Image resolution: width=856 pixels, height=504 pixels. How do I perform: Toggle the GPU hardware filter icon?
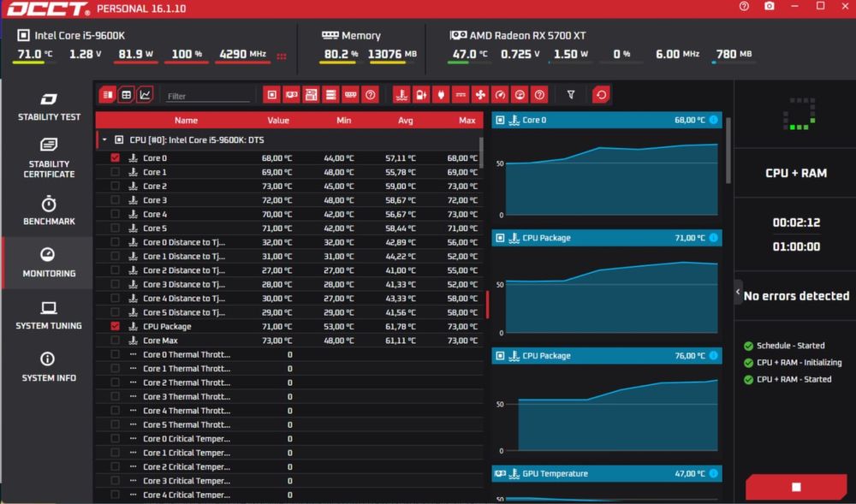click(x=292, y=95)
